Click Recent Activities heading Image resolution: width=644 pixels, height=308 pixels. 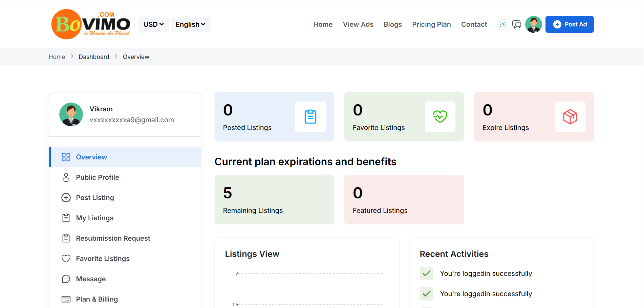click(x=454, y=254)
